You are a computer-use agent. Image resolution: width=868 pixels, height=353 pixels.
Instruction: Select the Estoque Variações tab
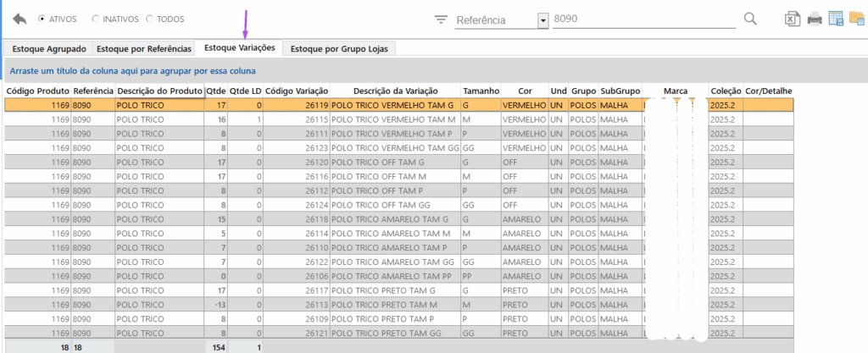coord(239,49)
